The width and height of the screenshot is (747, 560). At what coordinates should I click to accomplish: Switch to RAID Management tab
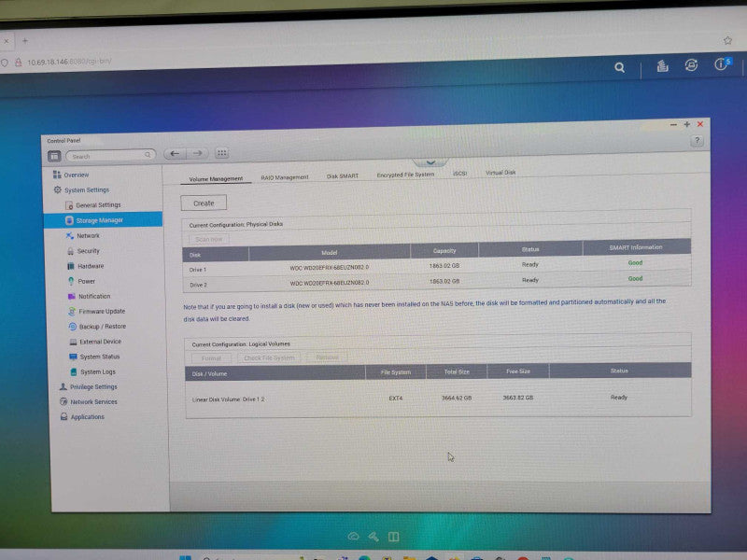point(285,177)
